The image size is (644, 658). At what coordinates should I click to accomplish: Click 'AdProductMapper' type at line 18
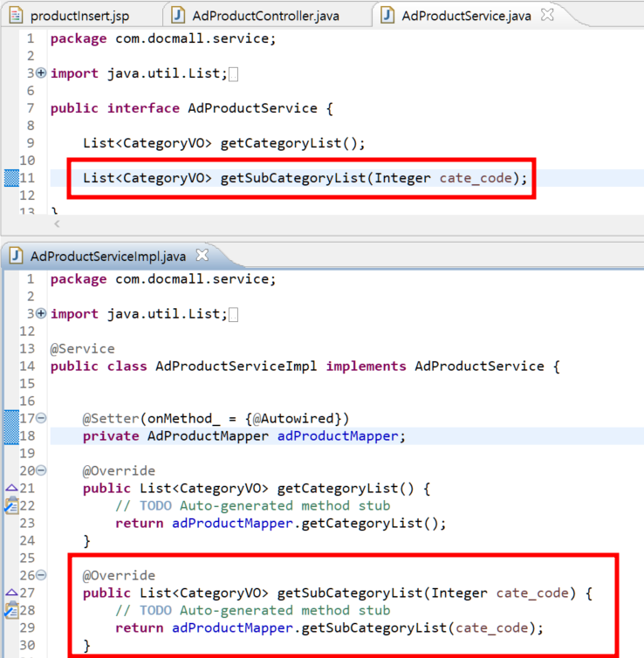coord(208,436)
